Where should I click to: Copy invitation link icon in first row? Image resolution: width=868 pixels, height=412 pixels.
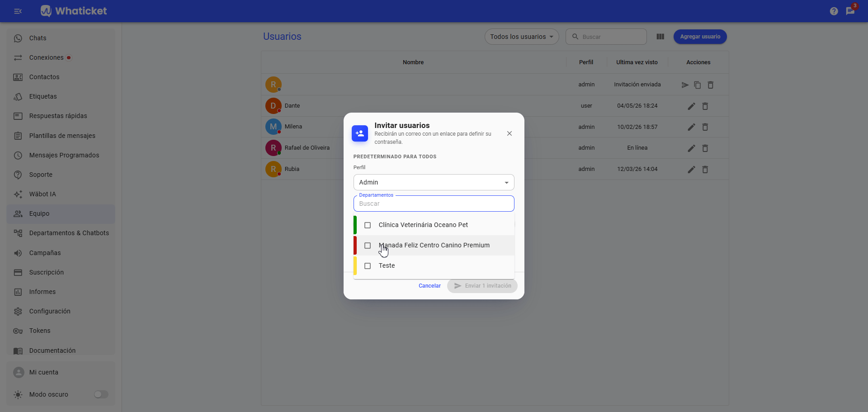(x=698, y=85)
